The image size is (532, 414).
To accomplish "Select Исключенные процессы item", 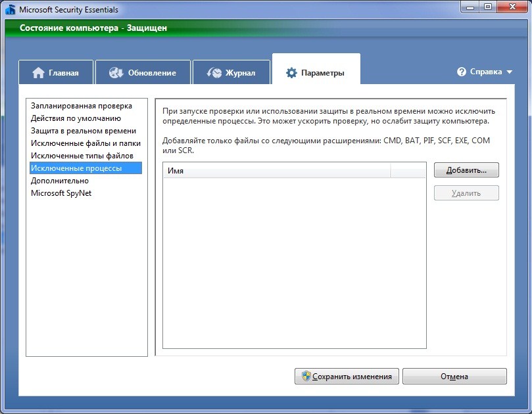I will [x=85, y=168].
